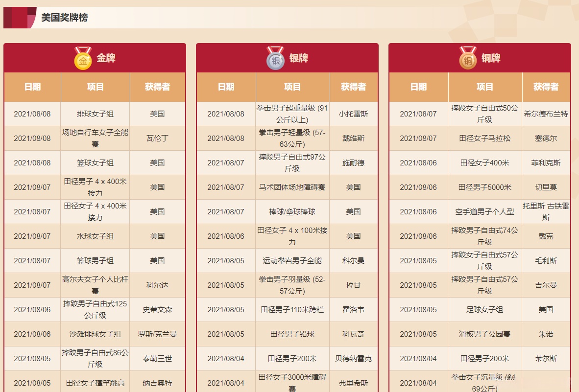Click the winner 小托雷斯 in silver table
The image size is (579, 392).
(x=354, y=114)
